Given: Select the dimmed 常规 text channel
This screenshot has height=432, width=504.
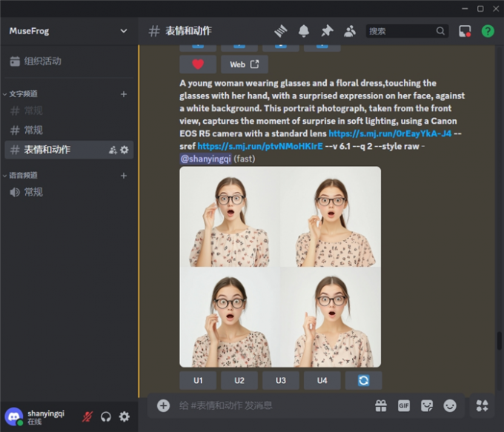Looking at the screenshot, I should click(69, 111).
